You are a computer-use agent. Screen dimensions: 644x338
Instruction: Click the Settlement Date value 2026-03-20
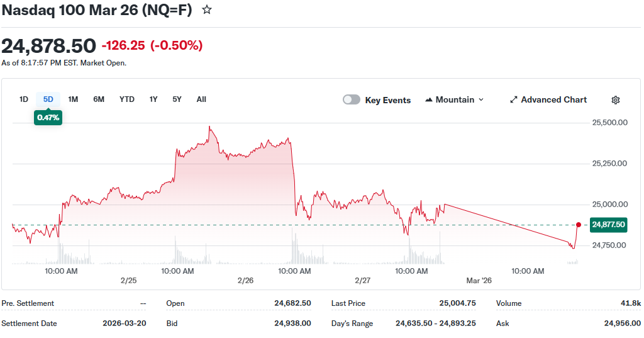(x=125, y=324)
